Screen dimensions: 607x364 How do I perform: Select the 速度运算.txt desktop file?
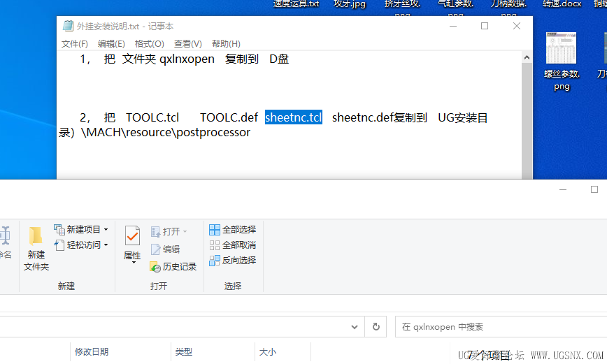click(x=296, y=4)
